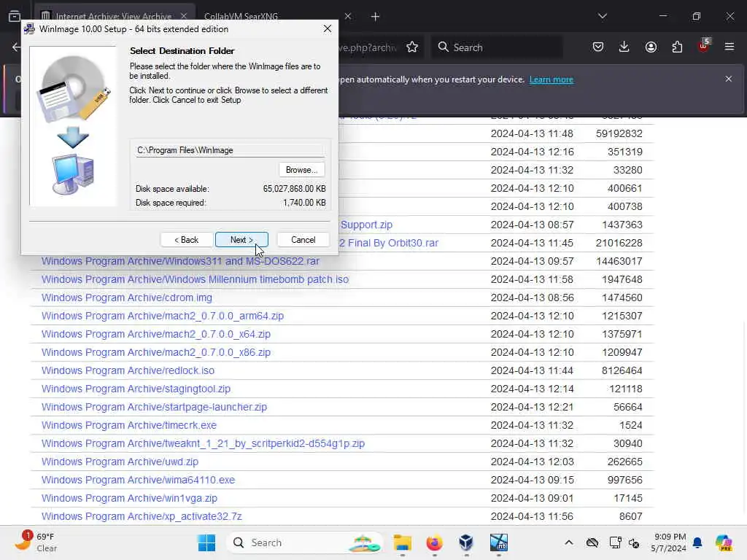Viewport: 747px width, 560px height.
Task: Open the Final By Orbit30.rar link
Action: (x=389, y=243)
